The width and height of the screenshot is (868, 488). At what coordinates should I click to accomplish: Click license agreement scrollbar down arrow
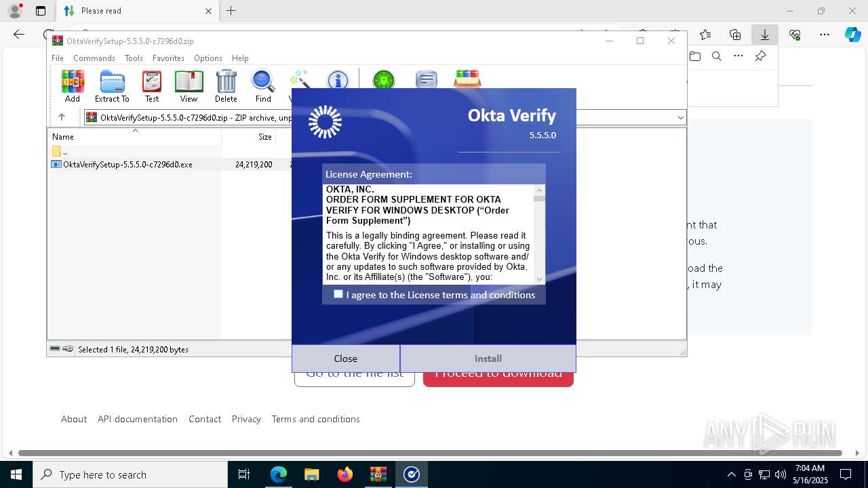point(540,279)
